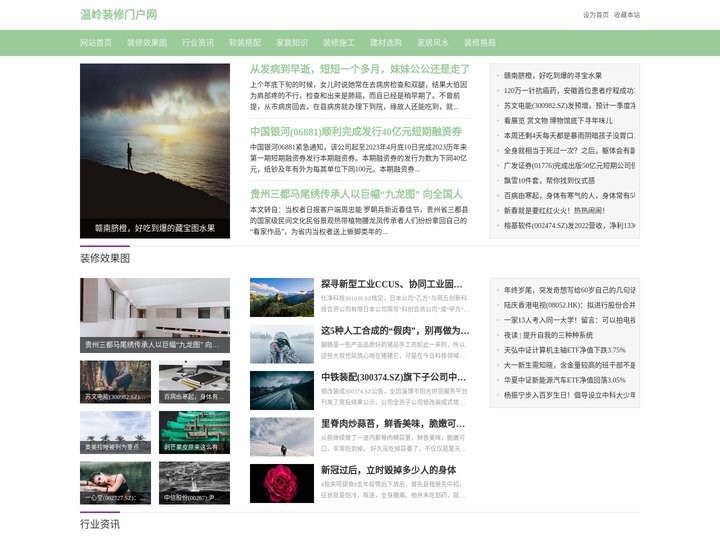The height and width of the screenshot is (540, 720).
Task: Open headline 贵州三都马尾绣传承人以巨幅九龙图
Action: click(x=356, y=194)
